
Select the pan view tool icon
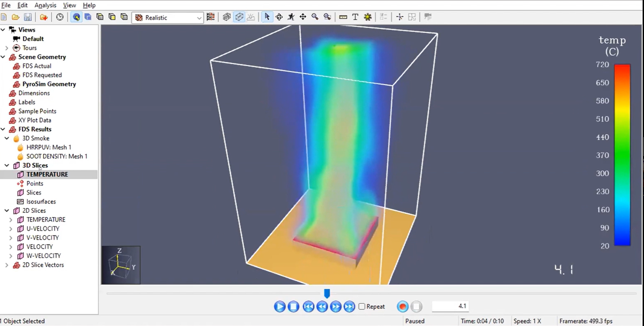coord(303,17)
